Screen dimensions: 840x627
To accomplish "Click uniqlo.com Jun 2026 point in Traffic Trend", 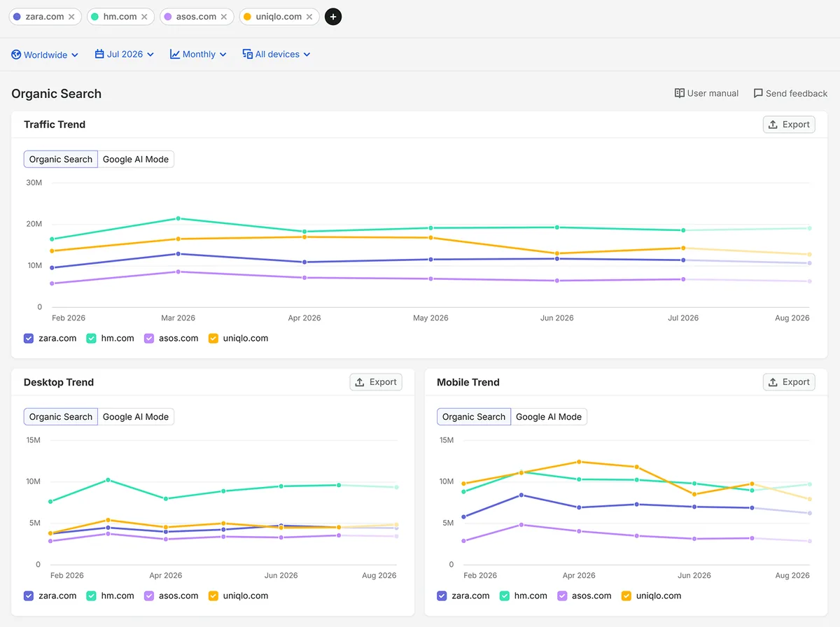I will click(557, 253).
